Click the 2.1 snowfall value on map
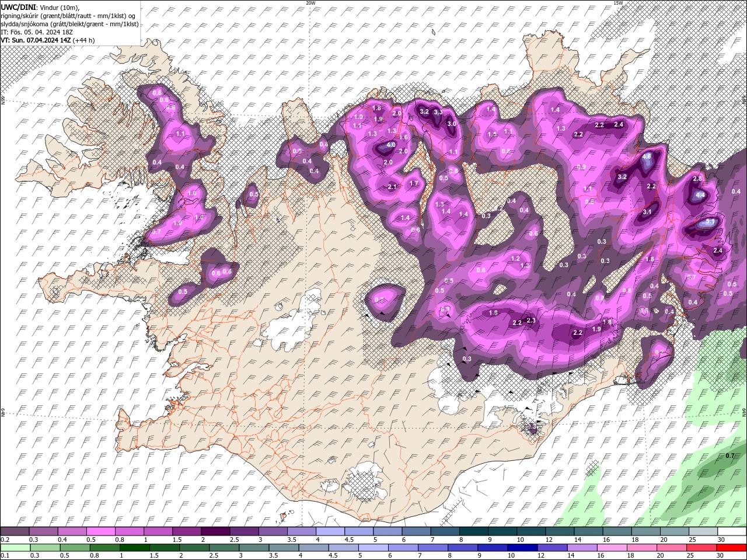This screenshot has width=747, height=560. click(x=392, y=187)
